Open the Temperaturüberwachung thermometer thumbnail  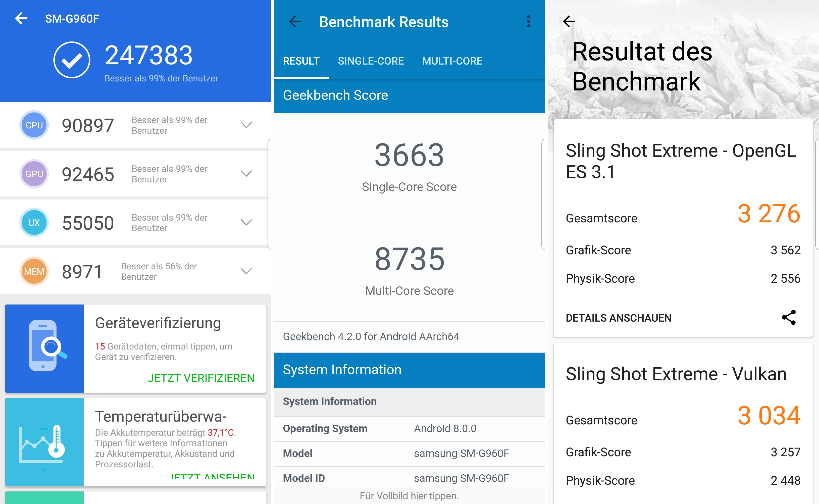[44, 442]
